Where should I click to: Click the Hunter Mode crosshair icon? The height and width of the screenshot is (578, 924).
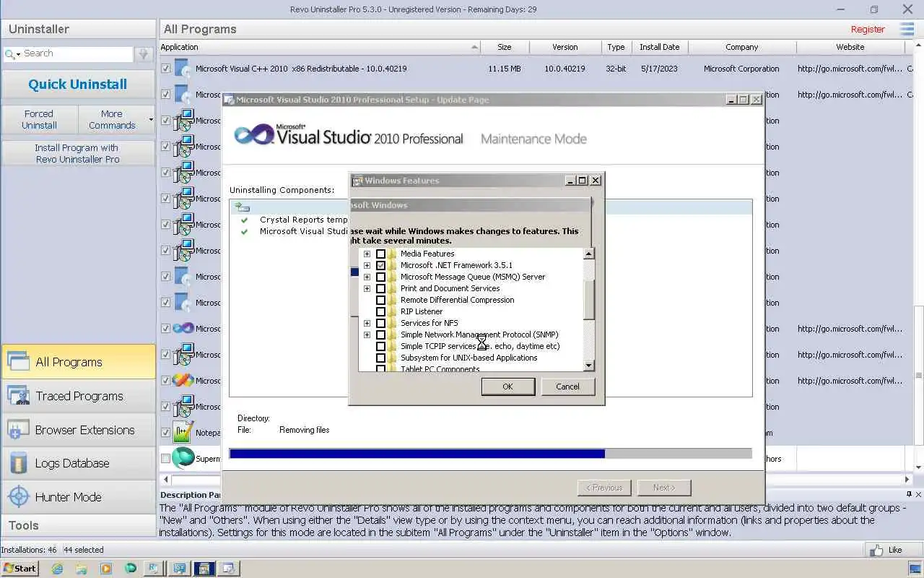(x=17, y=497)
